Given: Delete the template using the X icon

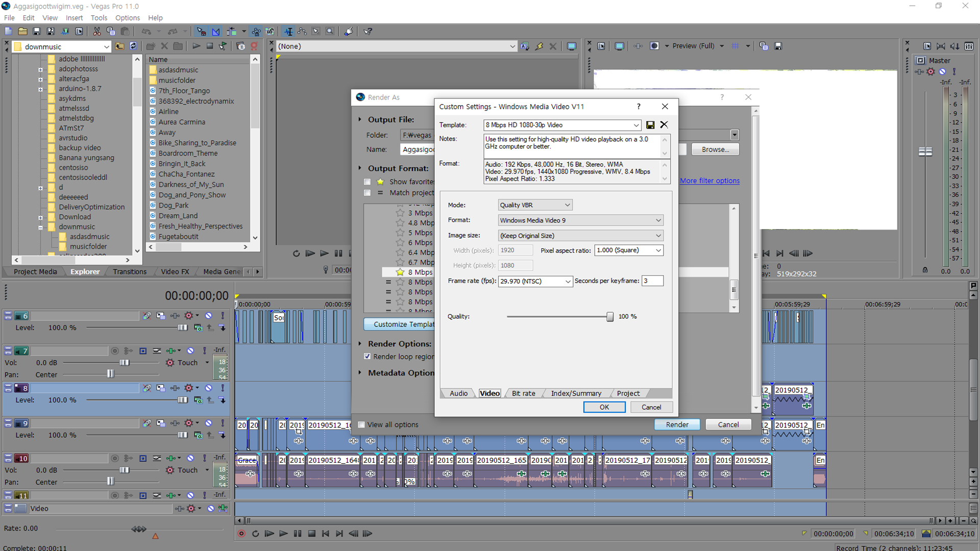Looking at the screenshot, I should click(664, 125).
